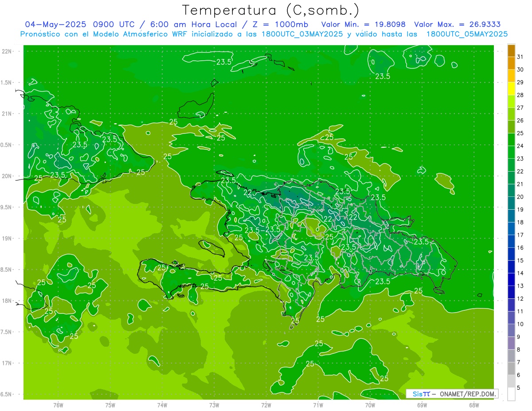Click the teal legend swatch between 19 and 20
Image resolution: width=532 pixels, height=411 pixels.
coord(511,204)
